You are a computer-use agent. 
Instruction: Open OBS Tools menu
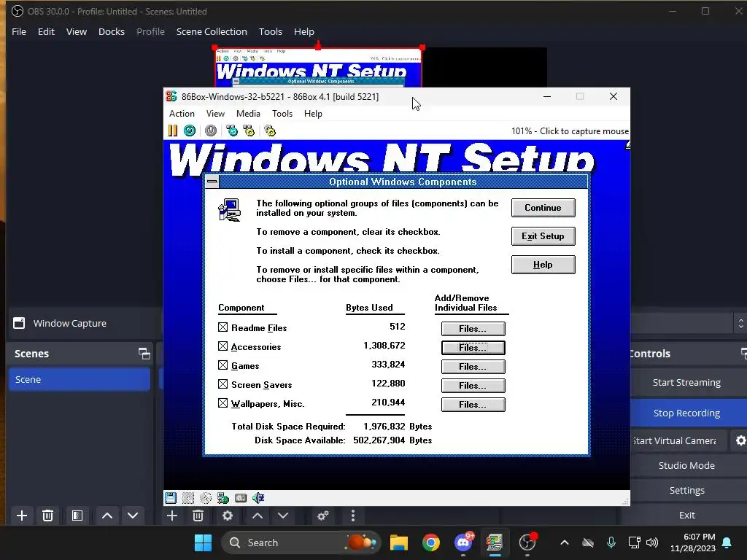click(271, 31)
